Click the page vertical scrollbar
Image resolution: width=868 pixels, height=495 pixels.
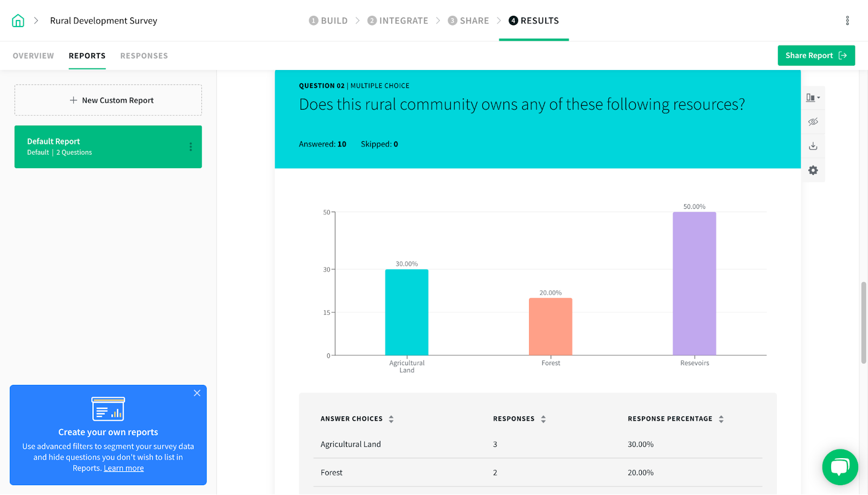coord(864,323)
